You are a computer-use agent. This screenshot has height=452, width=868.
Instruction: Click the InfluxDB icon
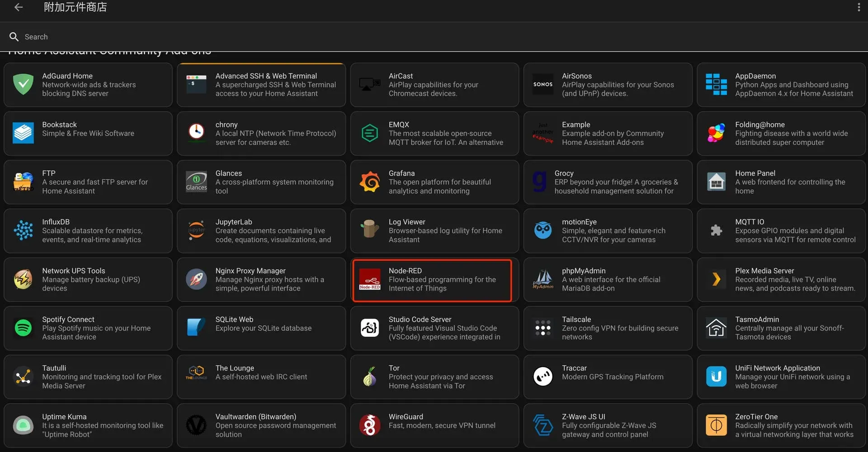pos(23,230)
